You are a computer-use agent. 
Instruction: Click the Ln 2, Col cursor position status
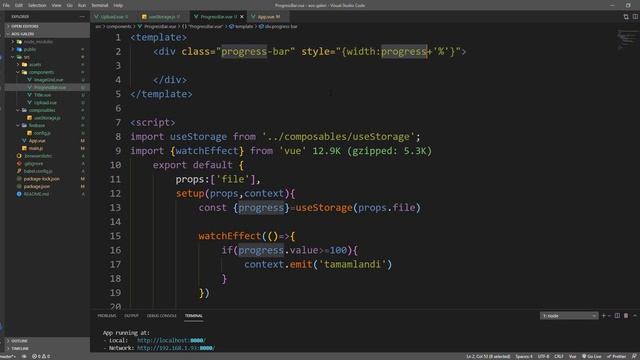coord(488,356)
